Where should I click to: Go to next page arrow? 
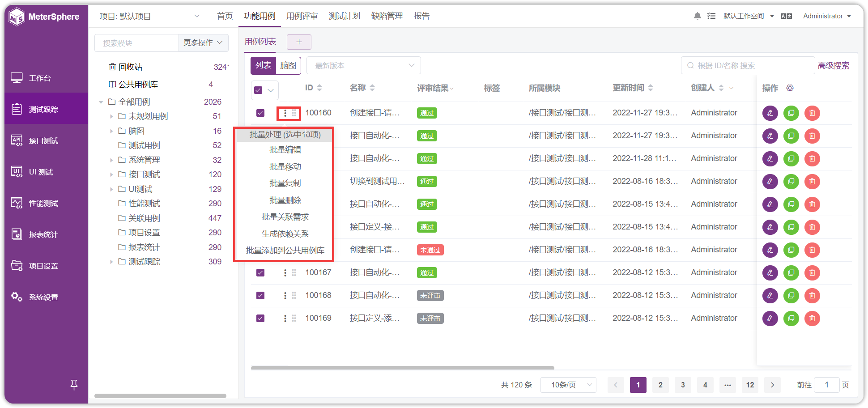pyautogui.click(x=772, y=385)
